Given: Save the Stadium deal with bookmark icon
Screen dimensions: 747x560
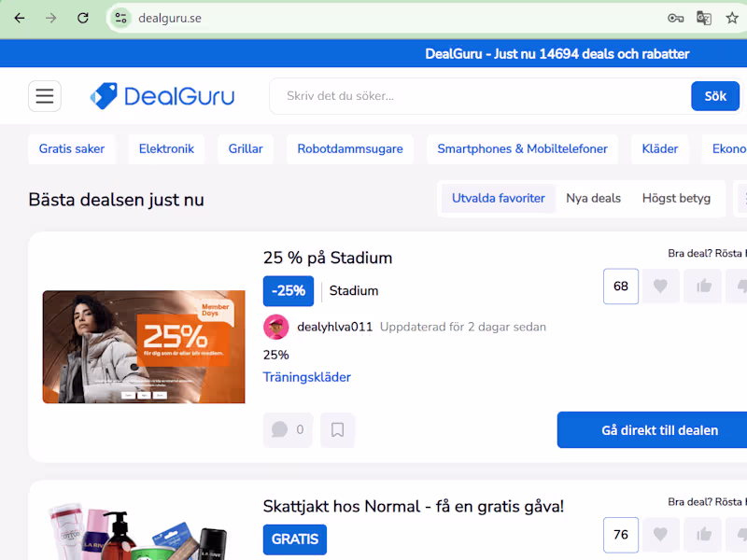Looking at the screenshot, I should (x=337, y=430).
